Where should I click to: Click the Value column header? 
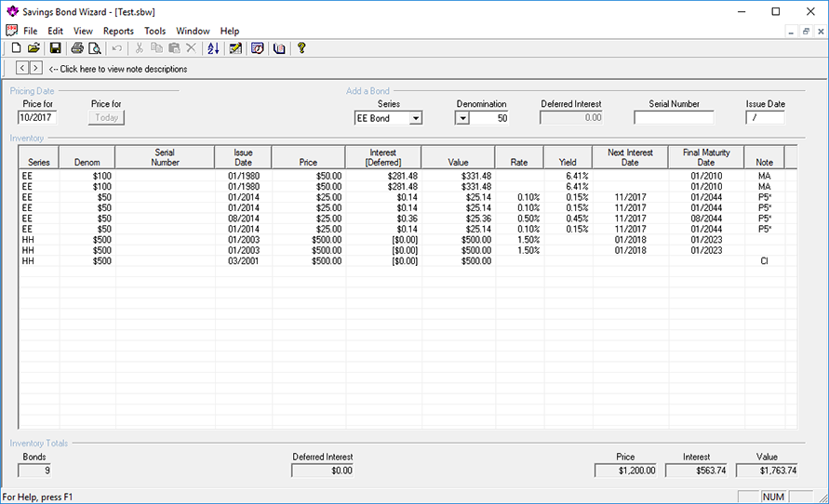pyautogui.click(x=459, y=157)
